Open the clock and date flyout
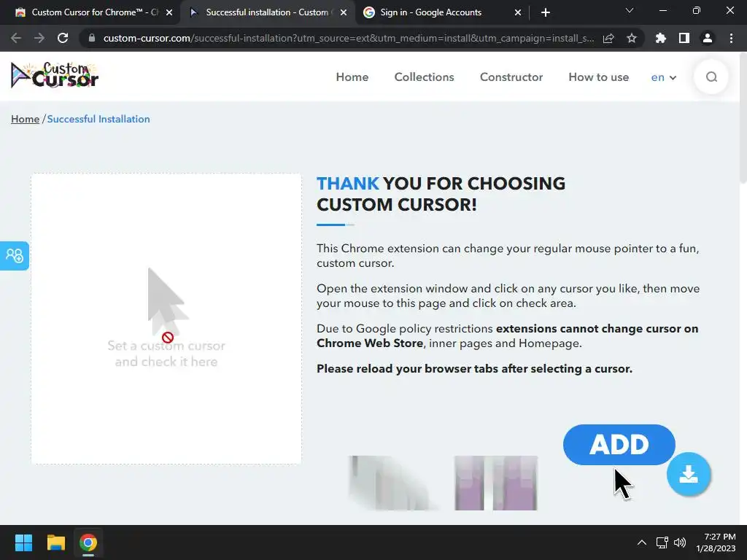 coord(716,542)
